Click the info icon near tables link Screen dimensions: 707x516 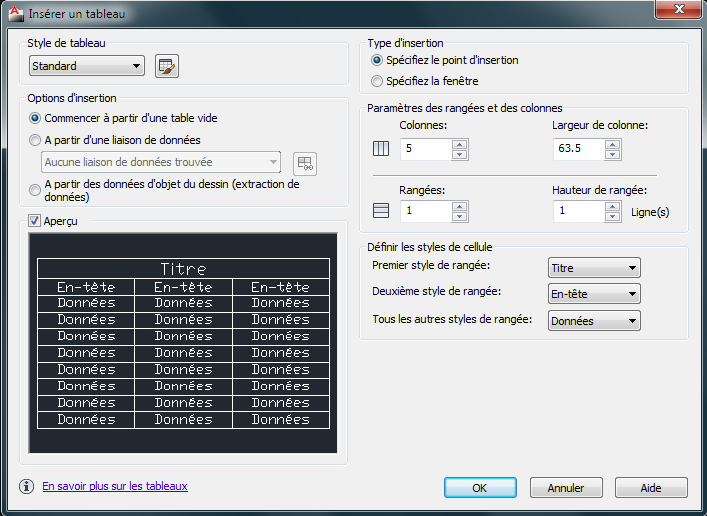27,486
